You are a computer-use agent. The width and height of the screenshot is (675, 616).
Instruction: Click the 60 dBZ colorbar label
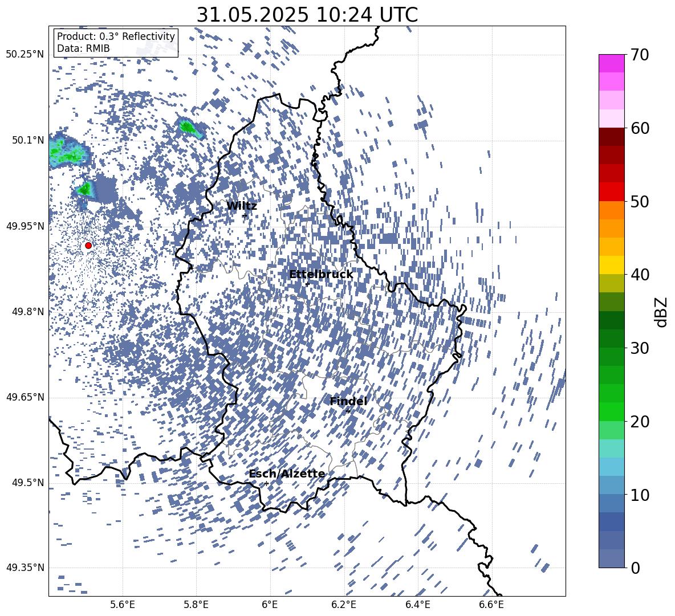tap(640, 128)
